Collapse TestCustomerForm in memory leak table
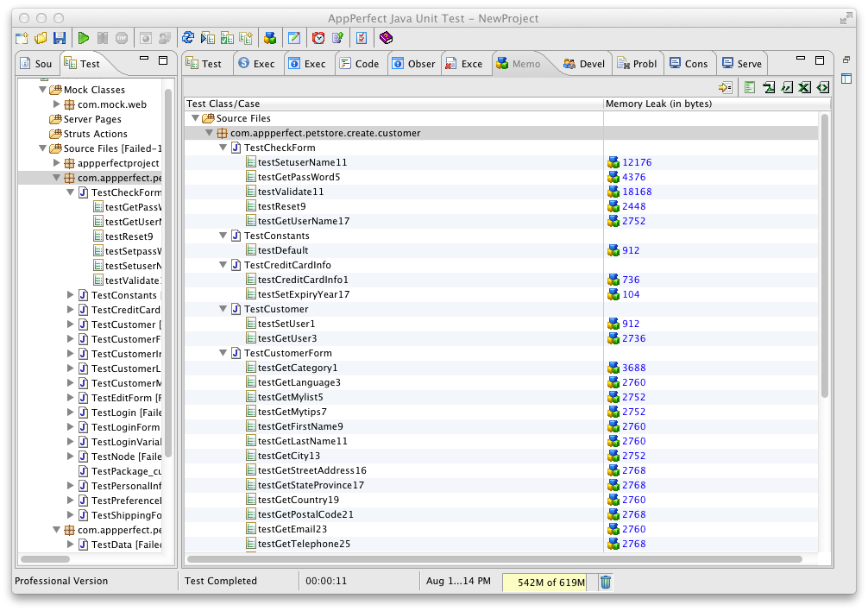 (x=223, y=353)
